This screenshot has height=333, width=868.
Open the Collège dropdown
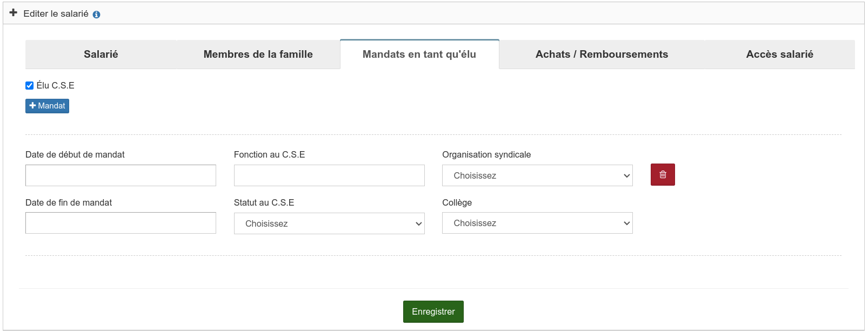(537, 223)
